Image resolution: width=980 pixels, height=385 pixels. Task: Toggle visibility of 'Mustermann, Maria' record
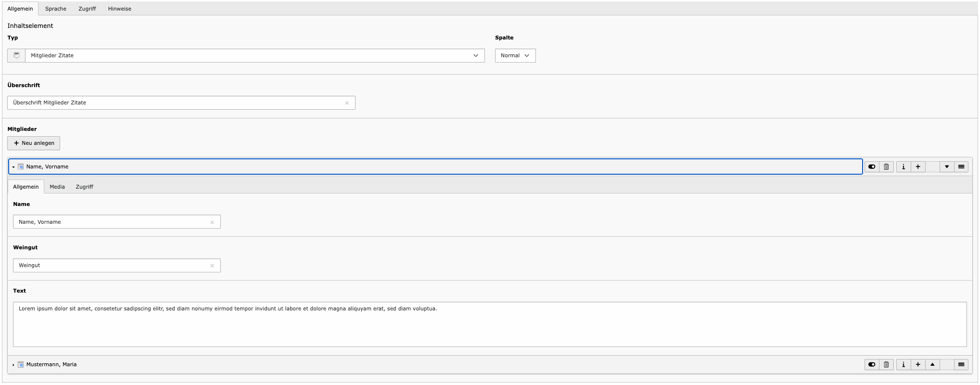click(x=872, y=365)
